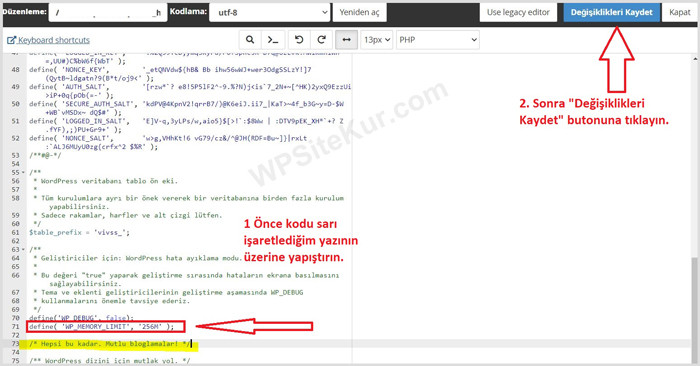Click the Yeniden aç button
Image resolution: width=700 pixels, height=366 pixels.
pyautogui.click(x=359, y=12)
